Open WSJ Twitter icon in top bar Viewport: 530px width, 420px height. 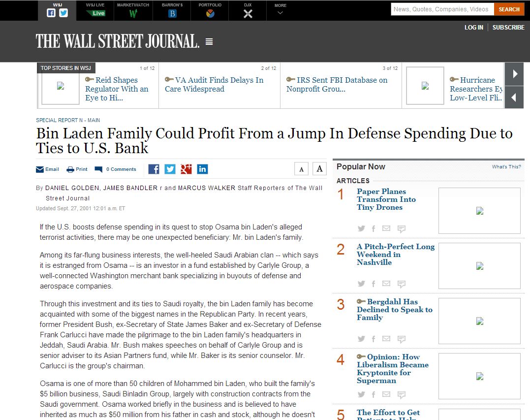pyautogui.click(x=63, y=13)
